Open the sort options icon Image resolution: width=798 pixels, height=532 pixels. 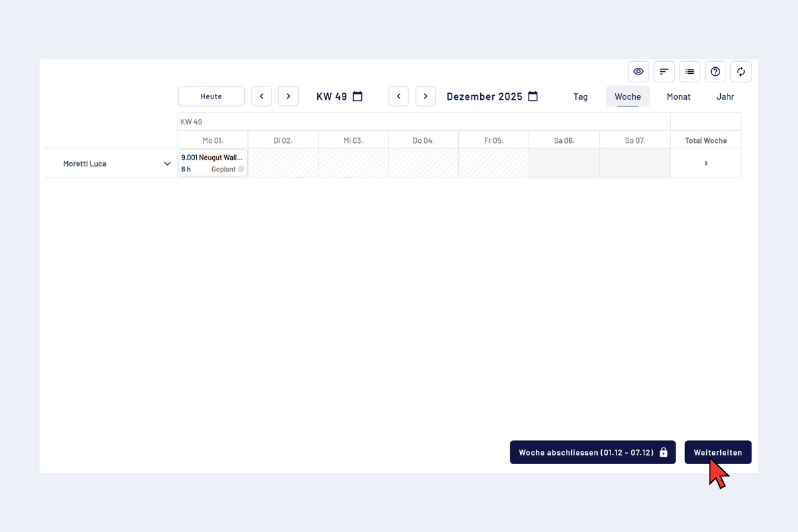click(664, 72)
